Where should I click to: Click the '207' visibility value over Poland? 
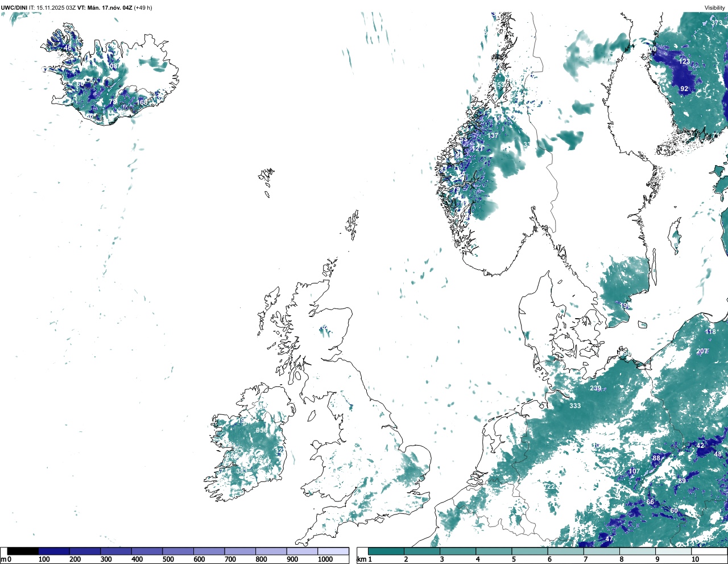pyautogui.click(x=702, y=351)
